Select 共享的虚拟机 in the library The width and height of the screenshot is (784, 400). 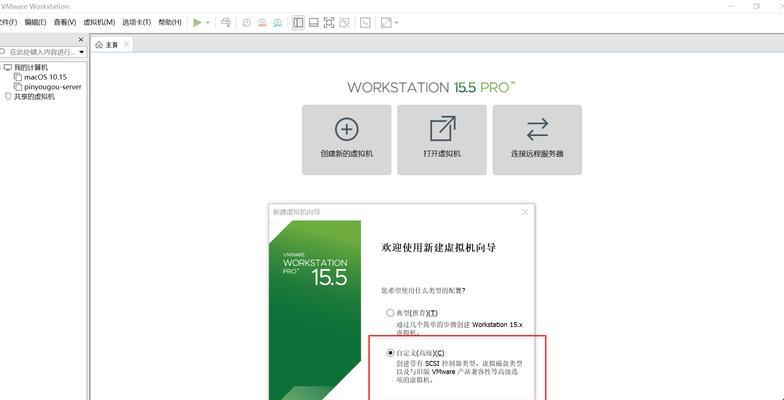[x=34, y=96]
